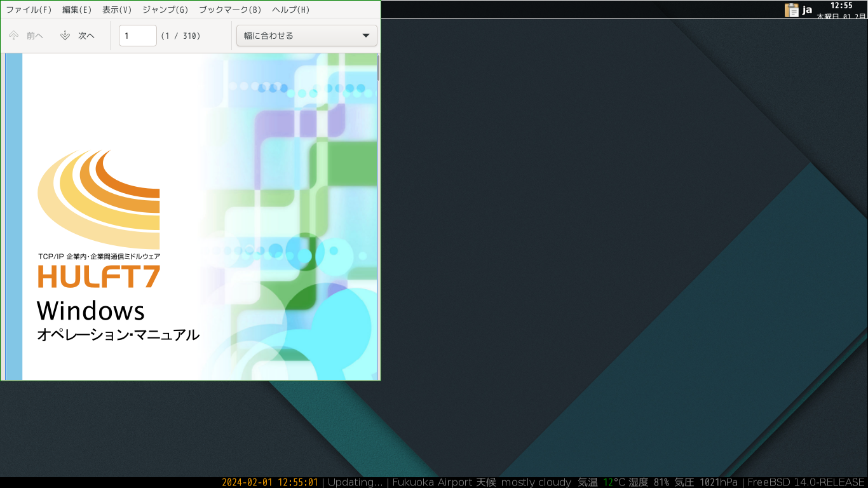Open the ブックマーク(B) menu

click(x=230, y=10)
